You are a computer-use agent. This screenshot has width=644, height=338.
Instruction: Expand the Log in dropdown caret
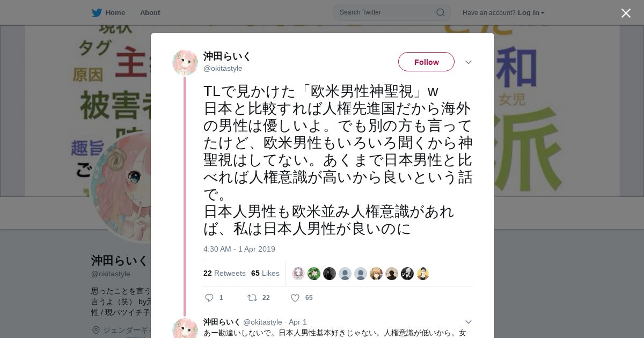543,13
